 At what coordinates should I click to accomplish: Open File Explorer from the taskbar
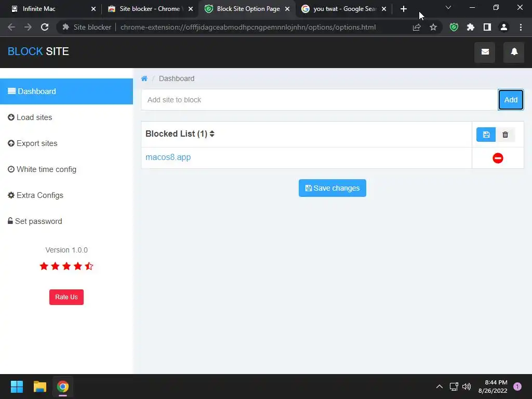click(x=39, y=387)
